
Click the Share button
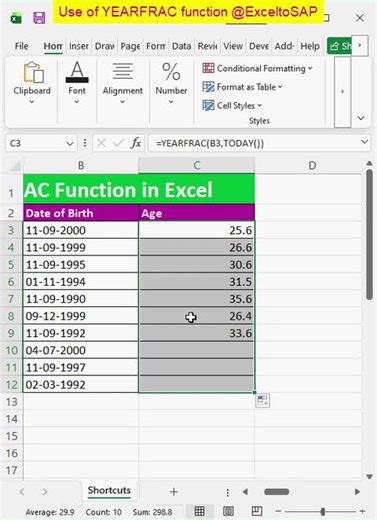(x=339, y=46)
